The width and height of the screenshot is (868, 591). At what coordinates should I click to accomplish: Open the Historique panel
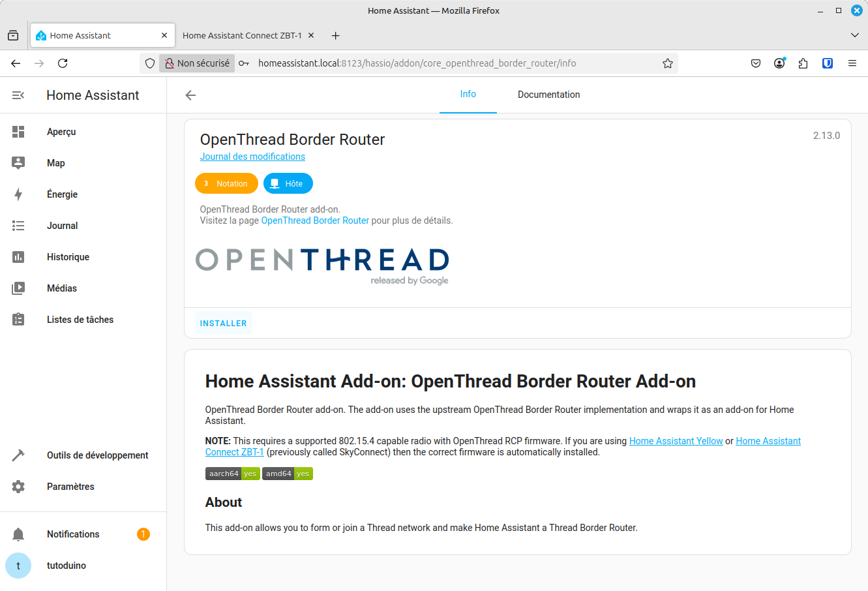[x=68, y=256]
